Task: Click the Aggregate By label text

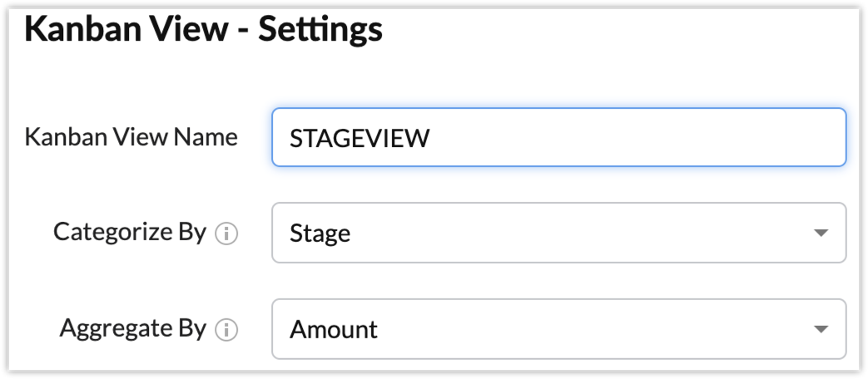Action: point(132,328)
